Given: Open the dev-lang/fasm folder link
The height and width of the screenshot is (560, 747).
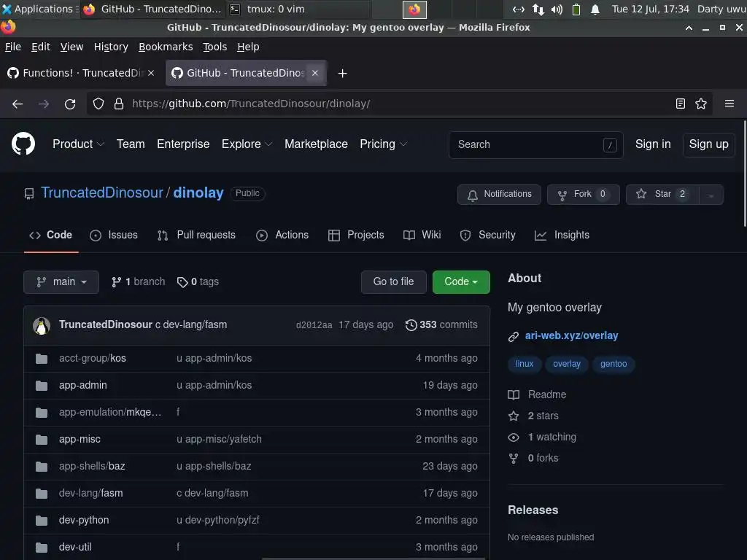Looking at the screenshot, I should click(x=90, y=494).
